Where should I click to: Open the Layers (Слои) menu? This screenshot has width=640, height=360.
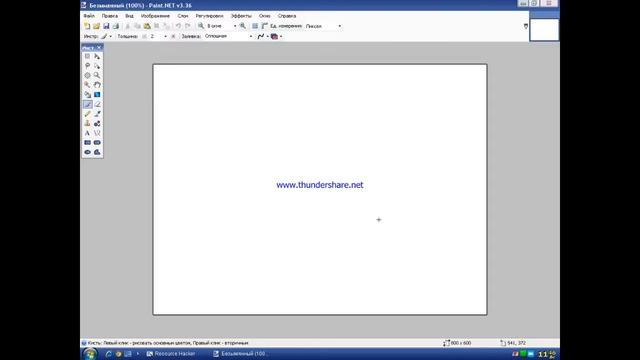183,16
